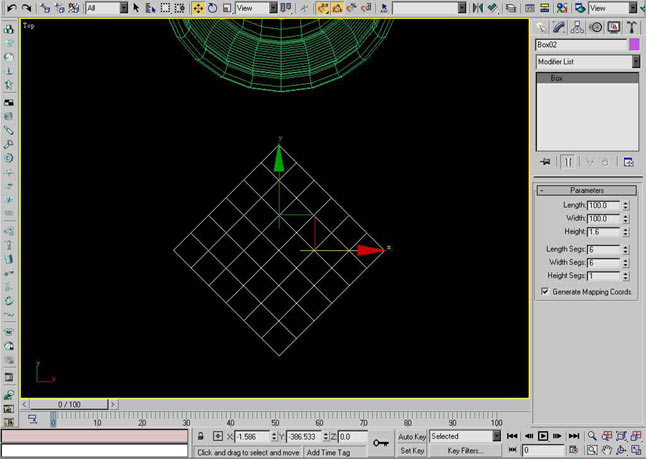Screen dimensions: 646x459
Task: Click Configure Modifier Sets icon
Action: point(629,162)
